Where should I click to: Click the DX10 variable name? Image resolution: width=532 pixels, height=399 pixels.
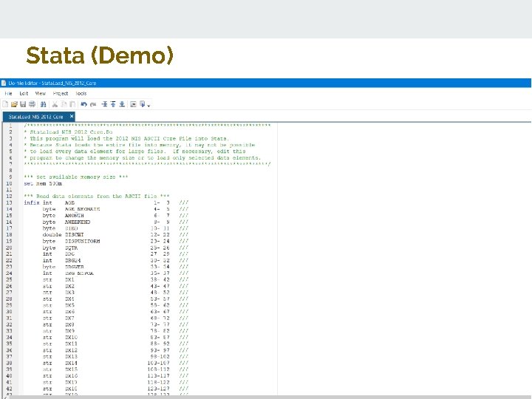[x=71, y=337]
